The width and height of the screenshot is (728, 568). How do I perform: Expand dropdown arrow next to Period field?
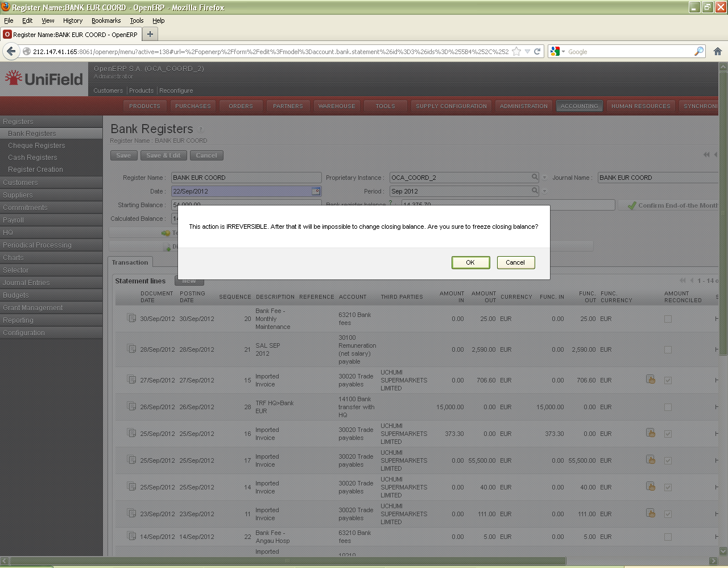tap(544, 191)
